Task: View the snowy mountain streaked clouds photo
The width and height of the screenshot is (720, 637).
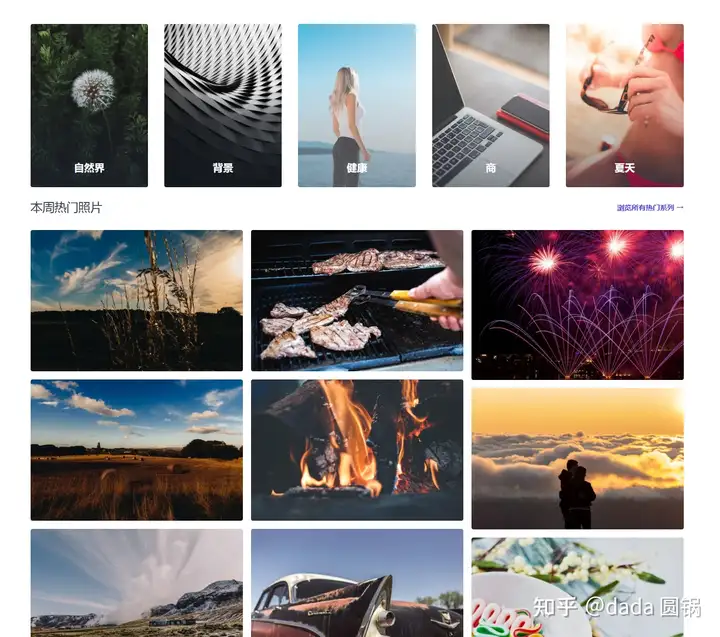Action: pos(136,583)
